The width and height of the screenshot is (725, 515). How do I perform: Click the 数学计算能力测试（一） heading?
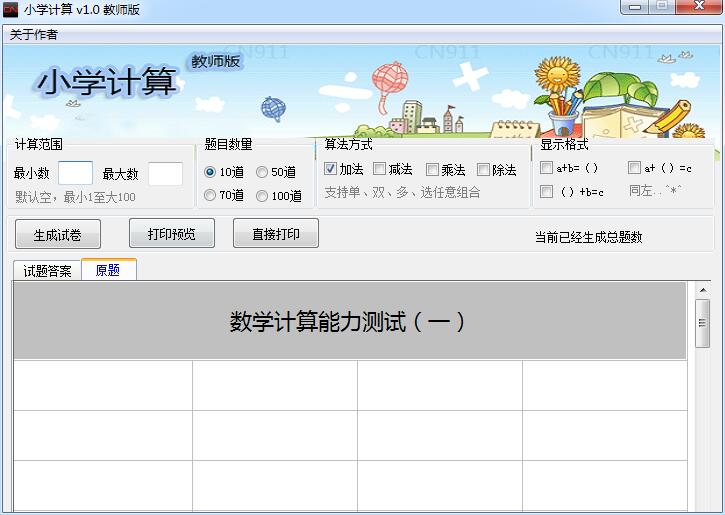pyautogui.click(x=348, y=322)
